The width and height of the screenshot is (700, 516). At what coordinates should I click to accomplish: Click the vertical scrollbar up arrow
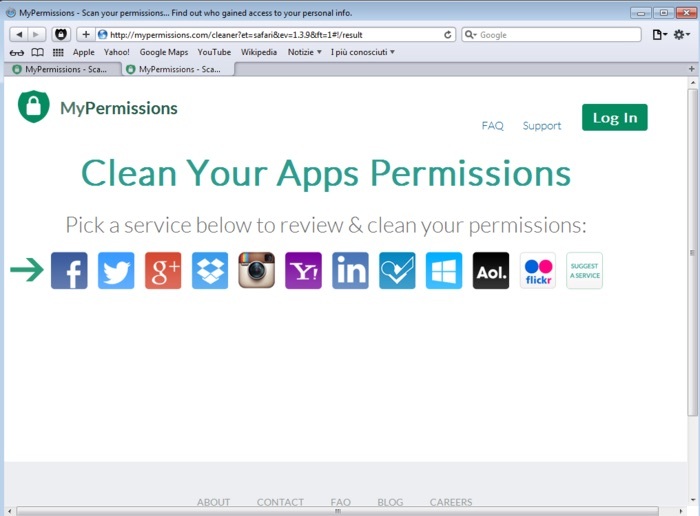tap(693, 83)
